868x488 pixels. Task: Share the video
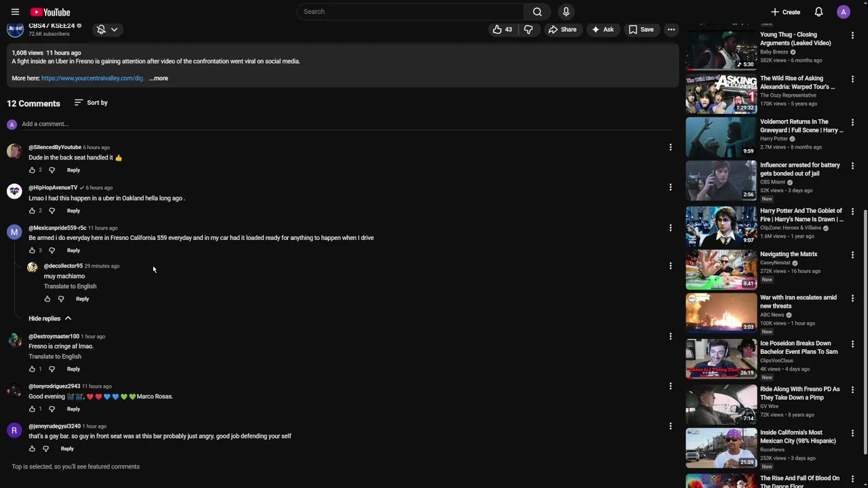[x=562, y=29]
